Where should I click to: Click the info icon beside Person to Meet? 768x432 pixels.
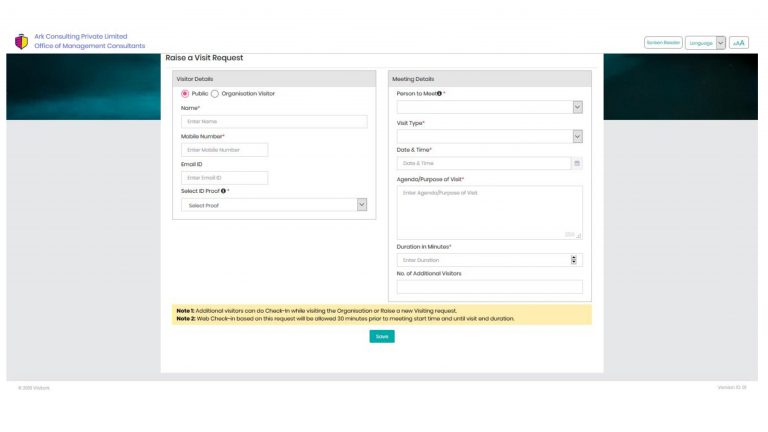[x=439, y=94]
